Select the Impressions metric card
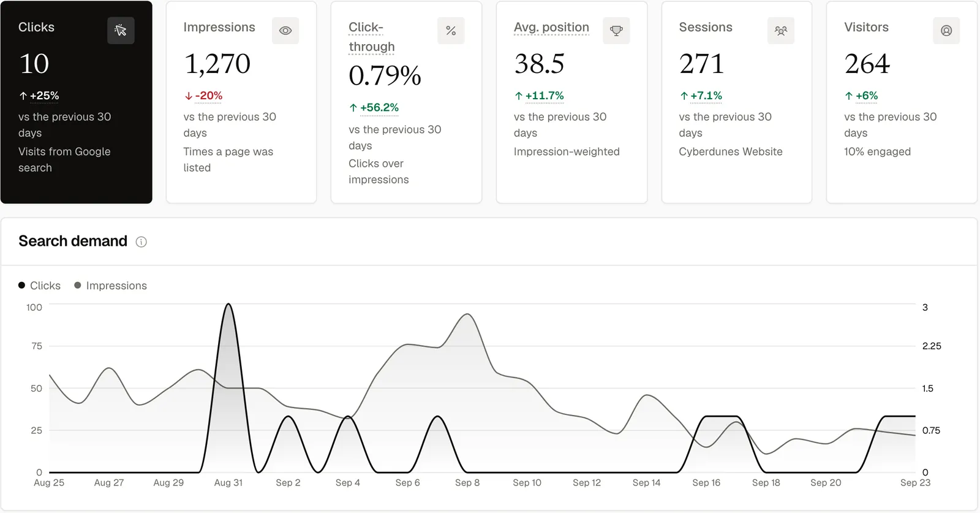This screenshot has height=513, width=980. coord(241,102)
